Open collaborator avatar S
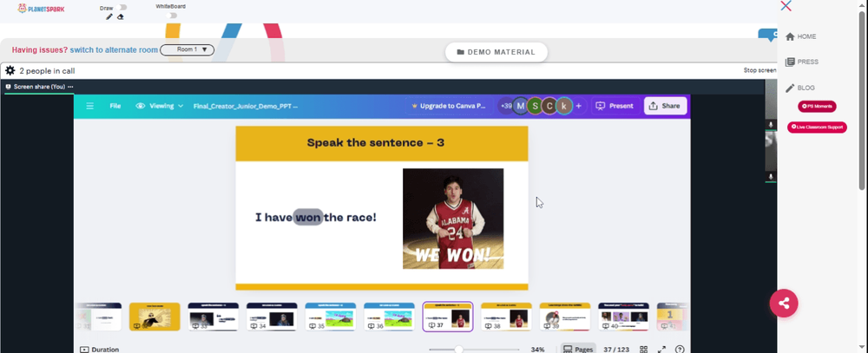This screenshot has height=353, width=868. coord(535,106)
